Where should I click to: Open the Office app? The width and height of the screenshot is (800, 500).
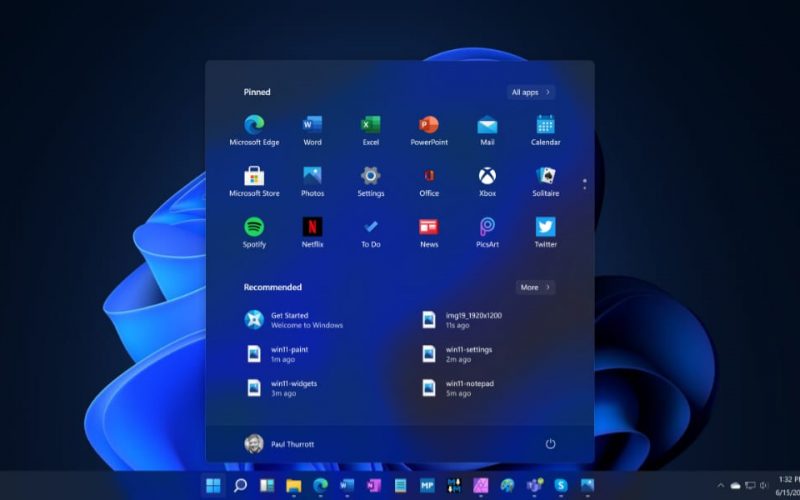429,182
